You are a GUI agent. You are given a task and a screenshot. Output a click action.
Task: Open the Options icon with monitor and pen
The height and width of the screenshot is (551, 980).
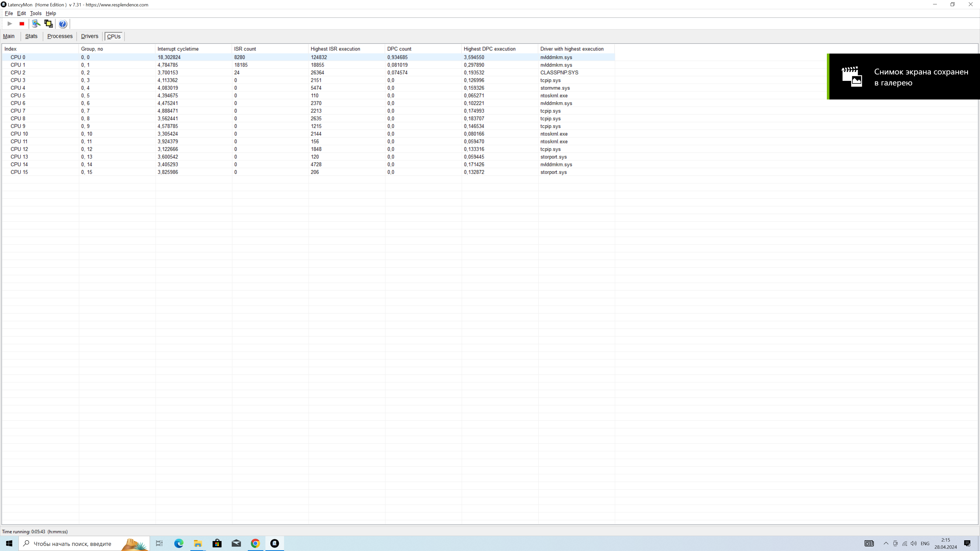(x=36, y=23)
